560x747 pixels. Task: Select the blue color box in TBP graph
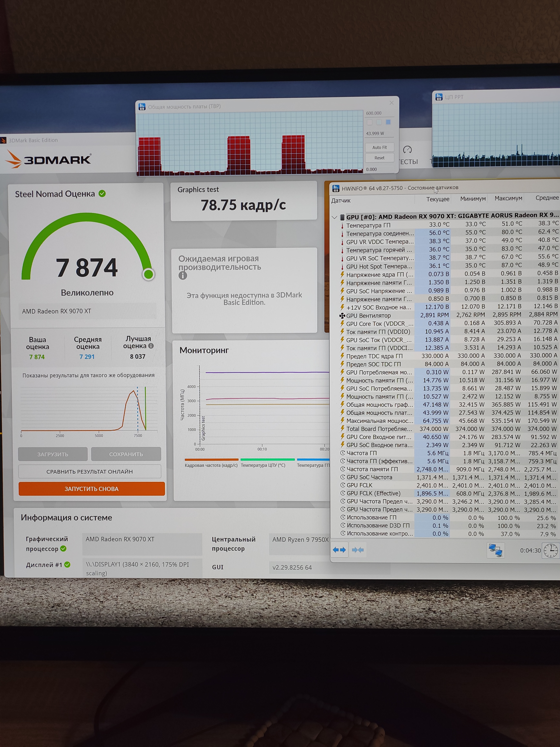[388, 122]
